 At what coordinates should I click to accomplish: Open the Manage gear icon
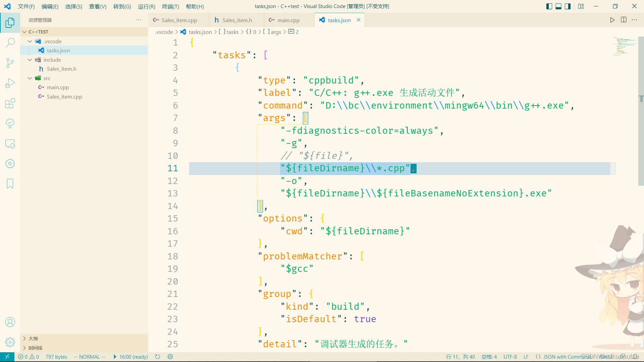(x=10, y=342)
